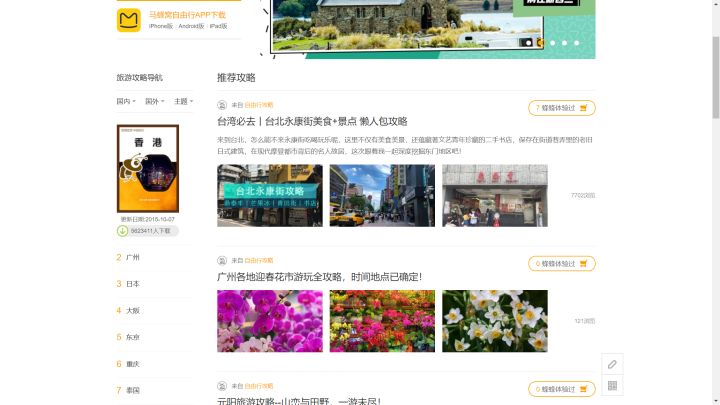Click the green download arrow icon under 香港 guide
The image size is (720, 405).
122,231
